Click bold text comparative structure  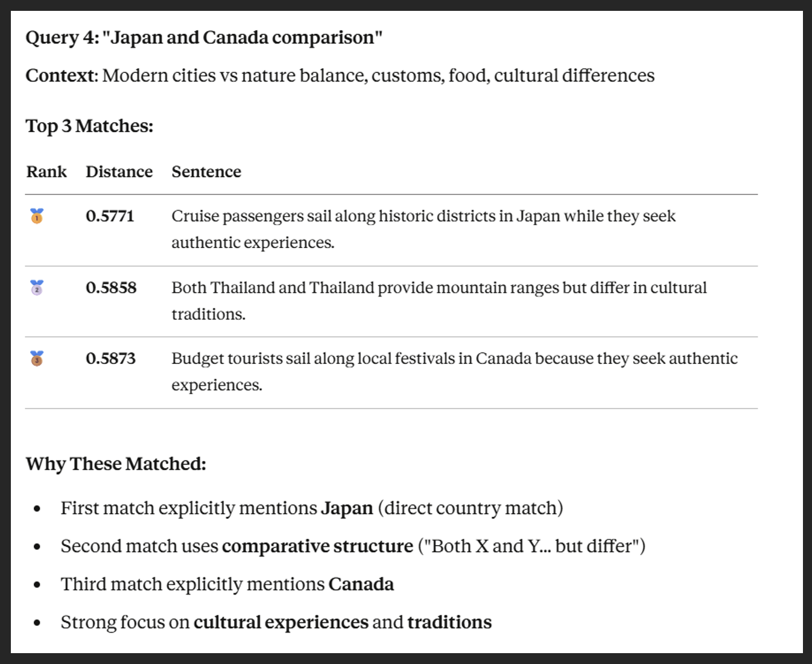click(317, 546)
